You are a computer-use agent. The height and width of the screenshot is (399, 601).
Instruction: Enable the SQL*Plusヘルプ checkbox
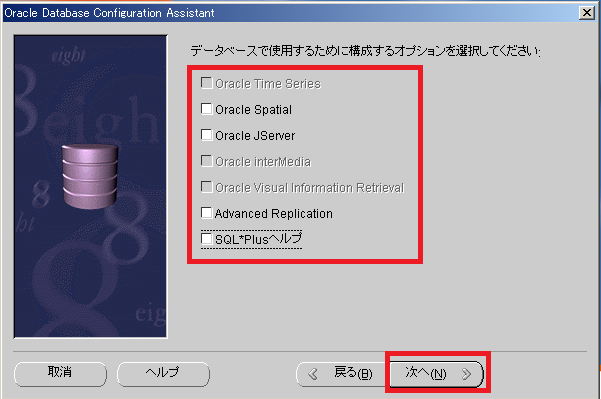[x=207, y=239]
